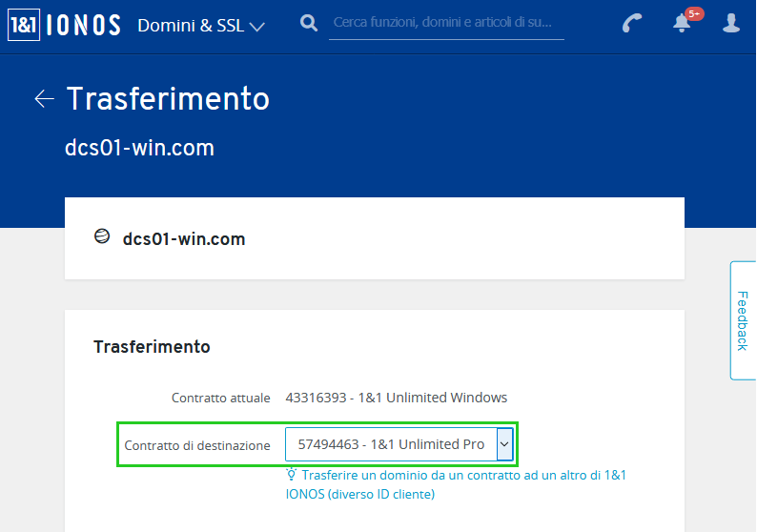Go back using the arrow beside Trasferimento
The image size is (757, 532).
coord(45,98)
